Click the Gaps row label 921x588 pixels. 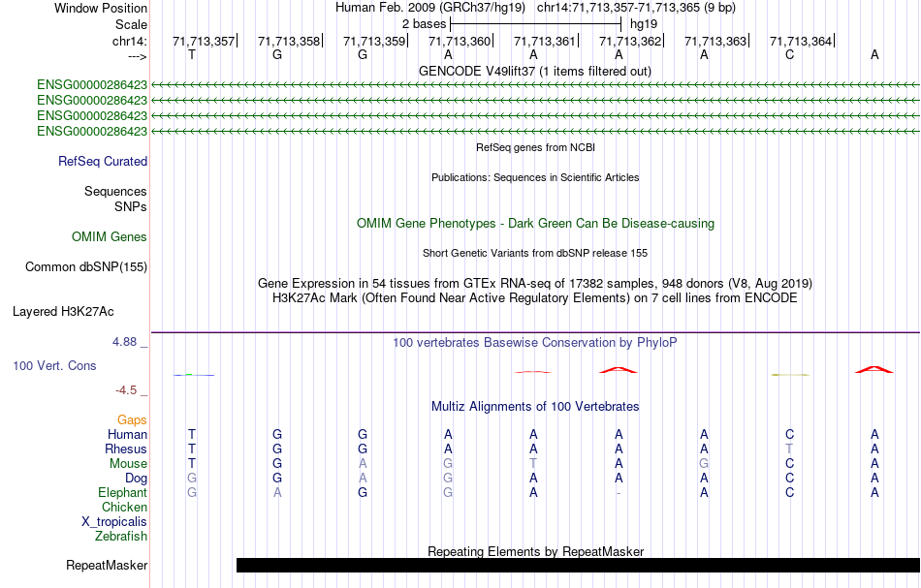132,420
